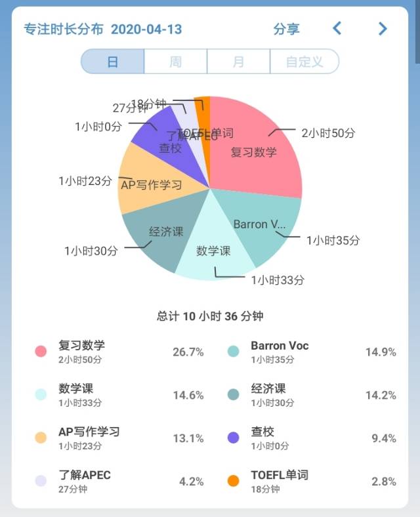Click the 分享 share button
The image size is (420, 517).
286,29
